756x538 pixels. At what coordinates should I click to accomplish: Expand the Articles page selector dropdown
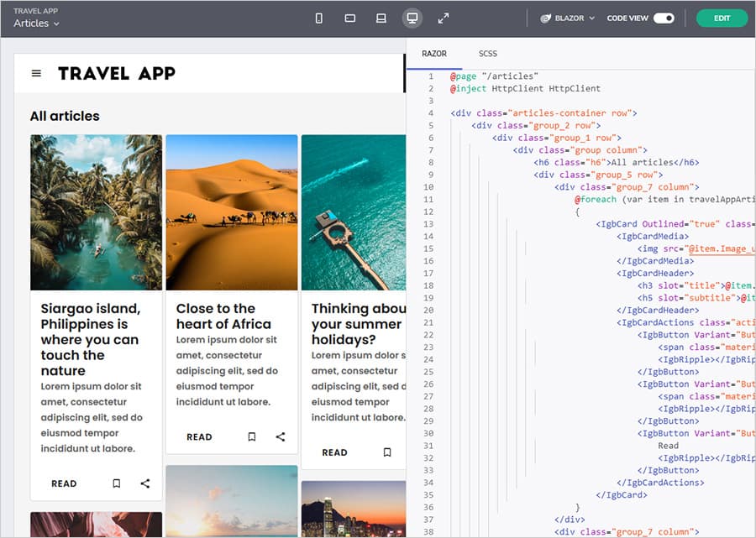(35, 24)
